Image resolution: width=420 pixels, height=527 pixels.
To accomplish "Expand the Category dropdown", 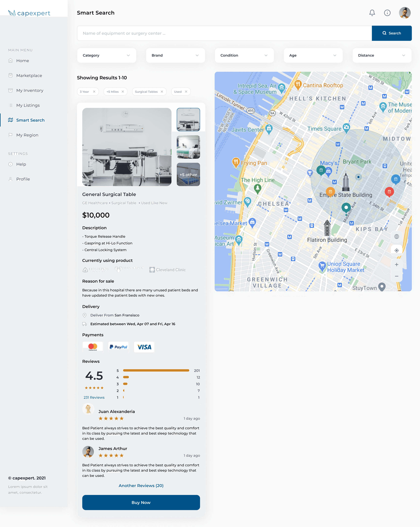I will pyautogui.click(x=106, y=55).
